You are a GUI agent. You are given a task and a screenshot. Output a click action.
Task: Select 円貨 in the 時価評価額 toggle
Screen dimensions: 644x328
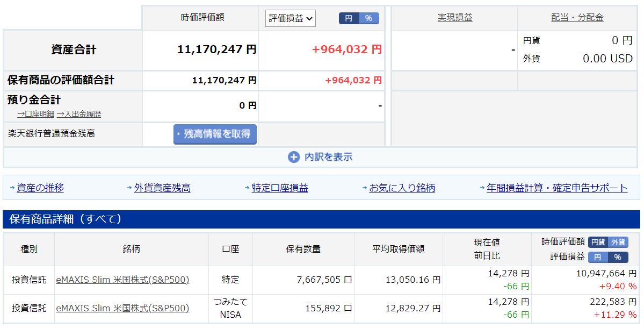click(598, 243)
